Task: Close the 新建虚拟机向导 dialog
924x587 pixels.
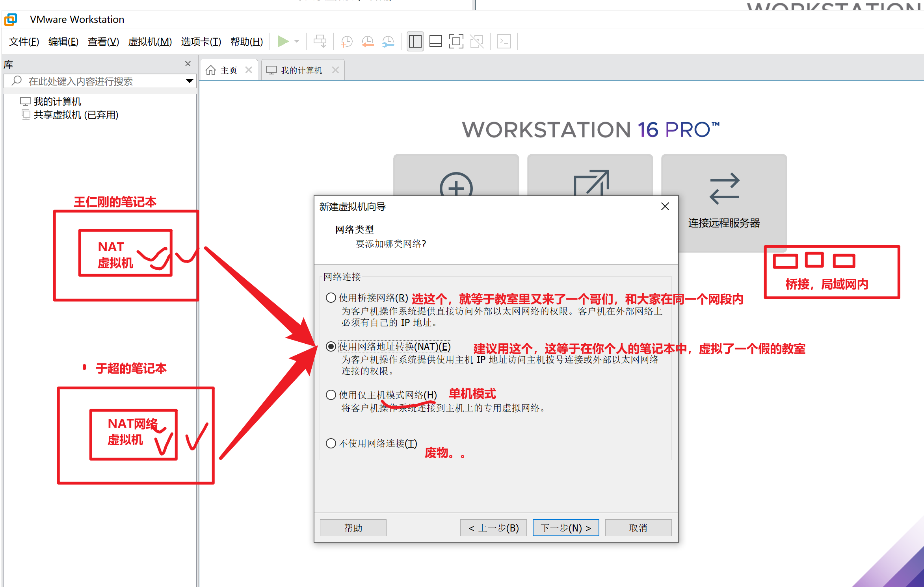Action: [665, 206]
